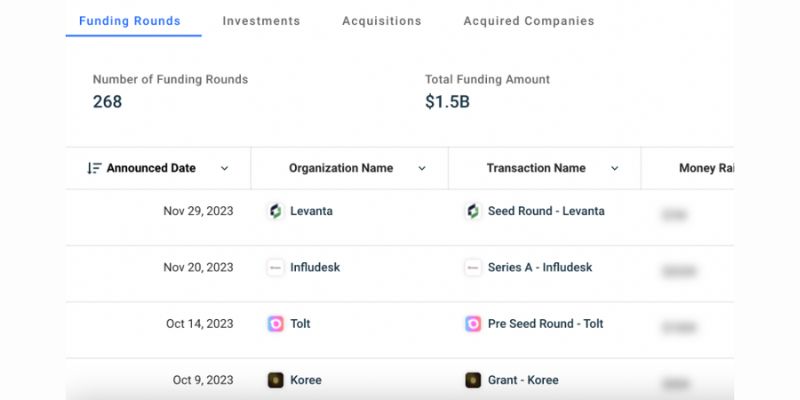Viewport: 800px width, 400px height.
Task: Click the Koree logo in Organization Name column
Action: coord(276,380)
